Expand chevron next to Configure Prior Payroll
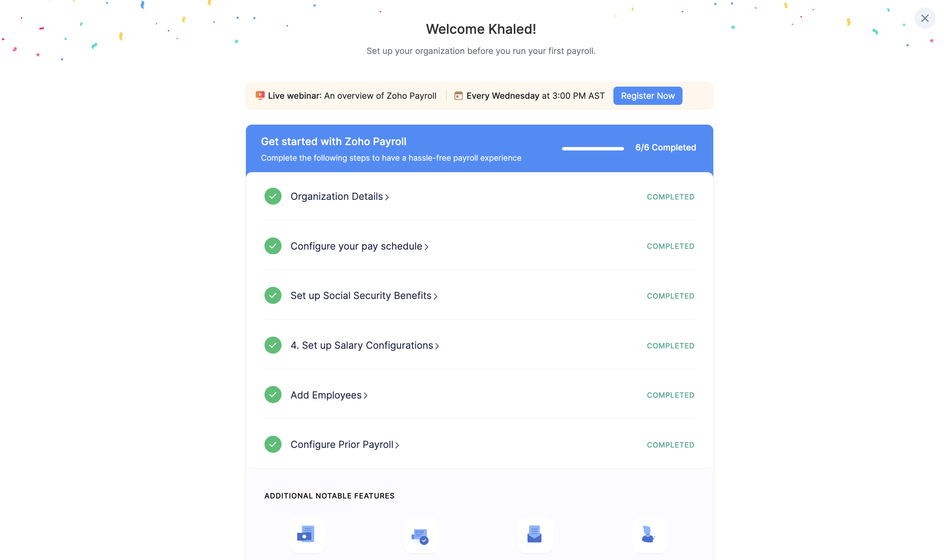 click(397, 445)
